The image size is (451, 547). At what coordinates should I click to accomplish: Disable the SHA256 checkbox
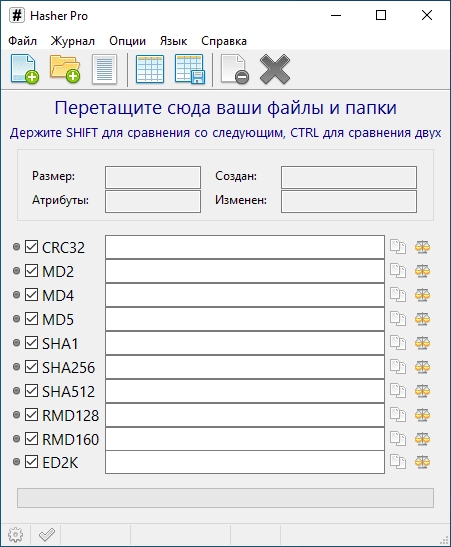(31, 367)
